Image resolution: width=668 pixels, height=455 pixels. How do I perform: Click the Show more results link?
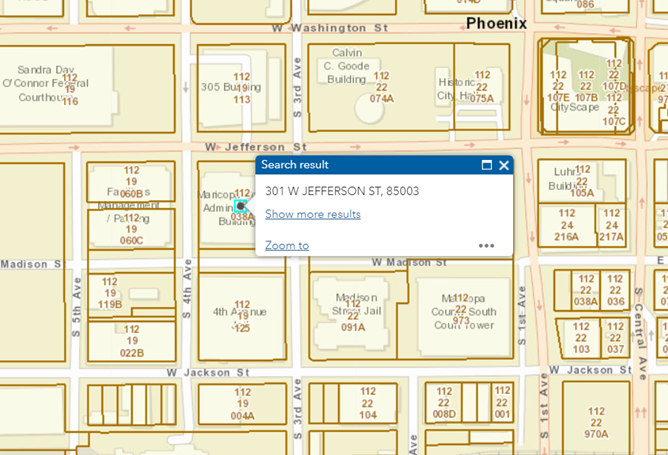tap(312, 214)
